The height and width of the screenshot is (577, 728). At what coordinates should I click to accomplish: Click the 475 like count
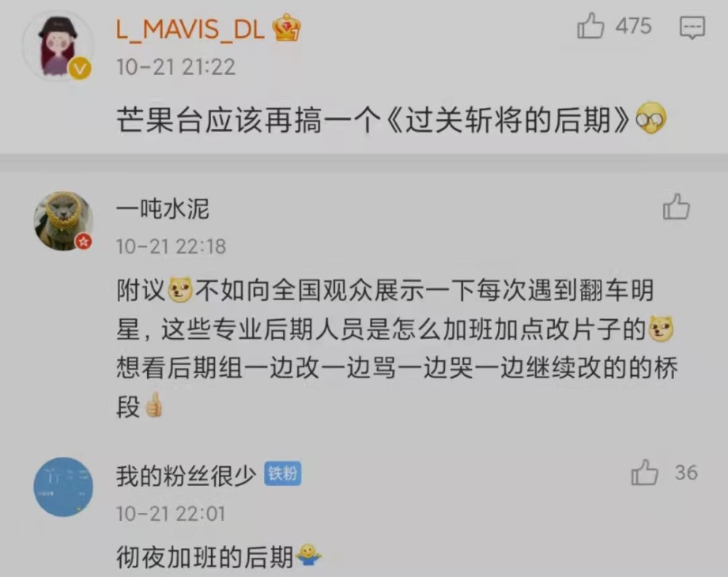[634, 26]
